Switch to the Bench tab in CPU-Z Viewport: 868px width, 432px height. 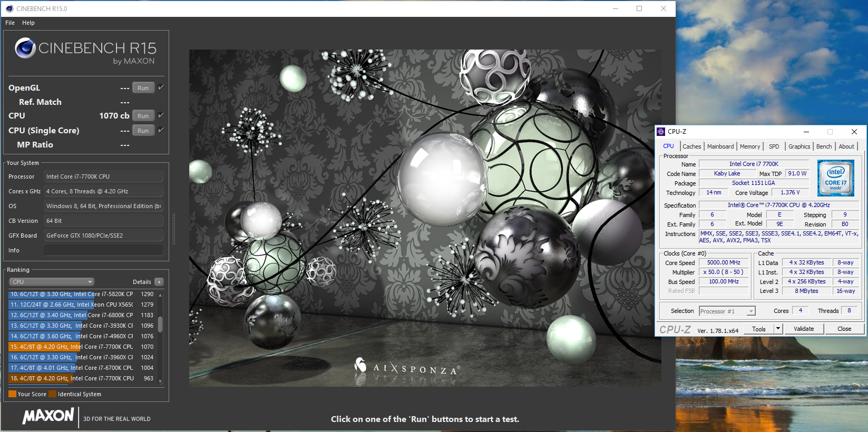click(x=824, y=146)
